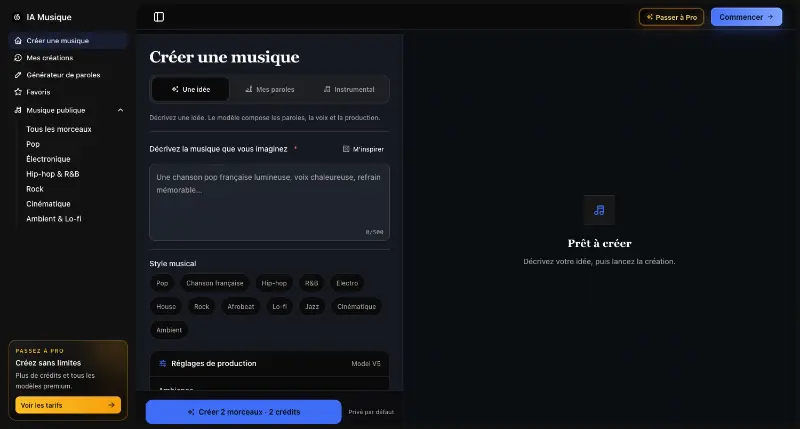800x429 pixels.
Task: Open Favoris in sidebar
Action: 68,92
